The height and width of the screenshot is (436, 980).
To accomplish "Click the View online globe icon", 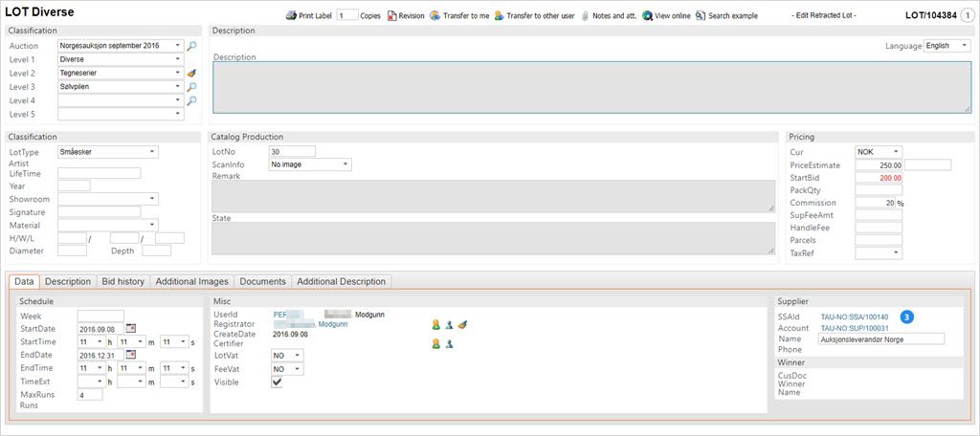I will pyautogui.click(x=648, y=16).
